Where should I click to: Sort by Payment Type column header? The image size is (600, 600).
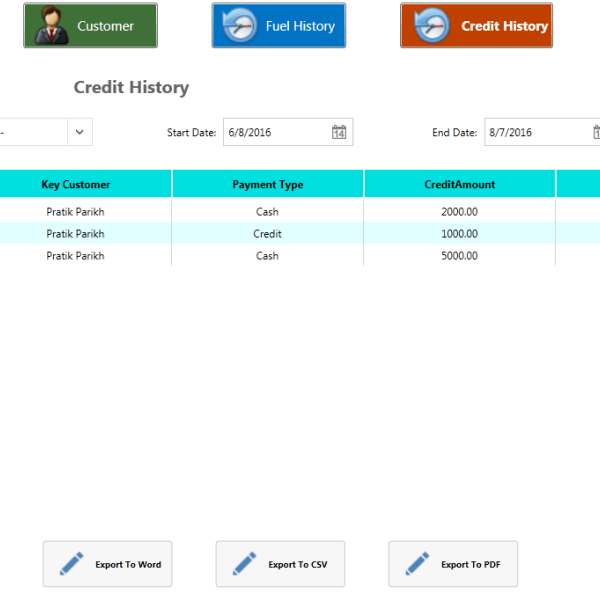click(x=267, y=184)
